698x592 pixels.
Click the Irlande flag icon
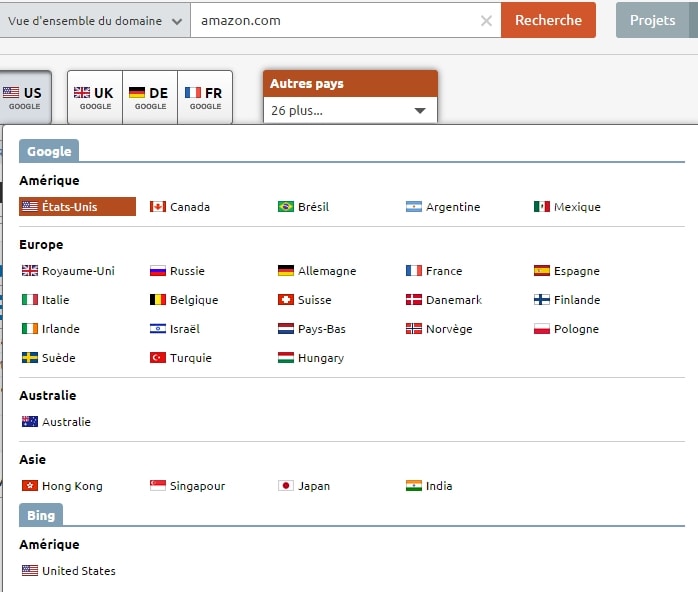tap(30, 328)
